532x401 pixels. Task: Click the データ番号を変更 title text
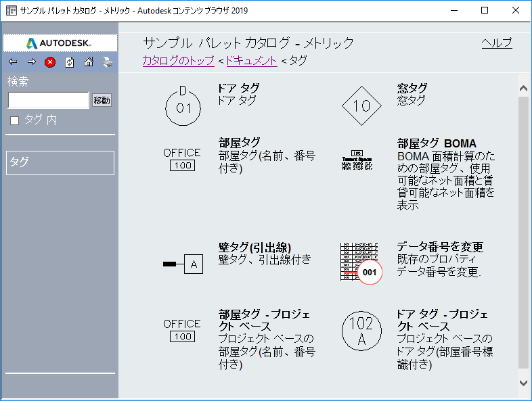[x=440, y=247]
